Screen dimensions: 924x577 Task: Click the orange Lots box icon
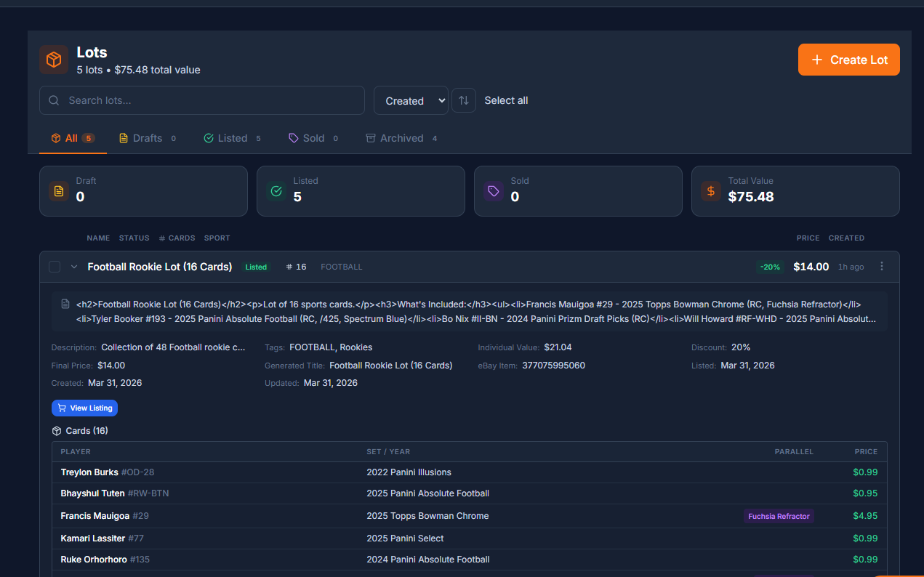[54, 60]
